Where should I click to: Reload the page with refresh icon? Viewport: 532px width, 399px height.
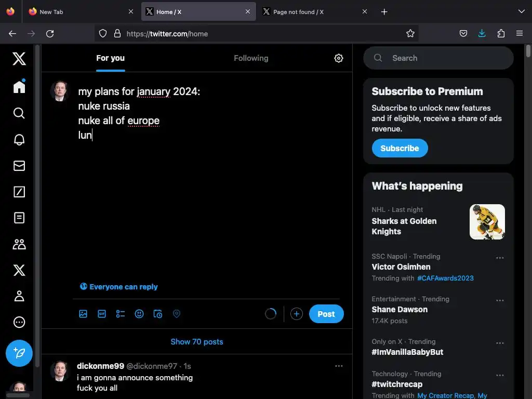pos(50,34)
